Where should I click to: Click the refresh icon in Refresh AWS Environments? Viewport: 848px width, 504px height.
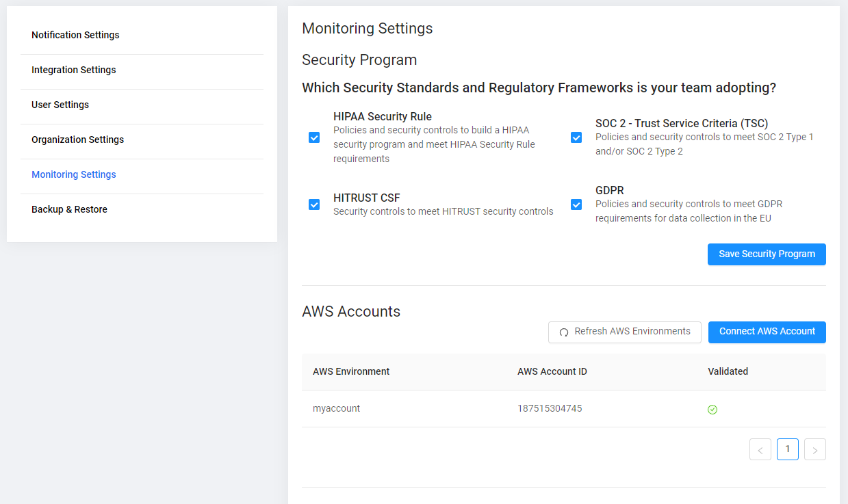pos(564,332)
